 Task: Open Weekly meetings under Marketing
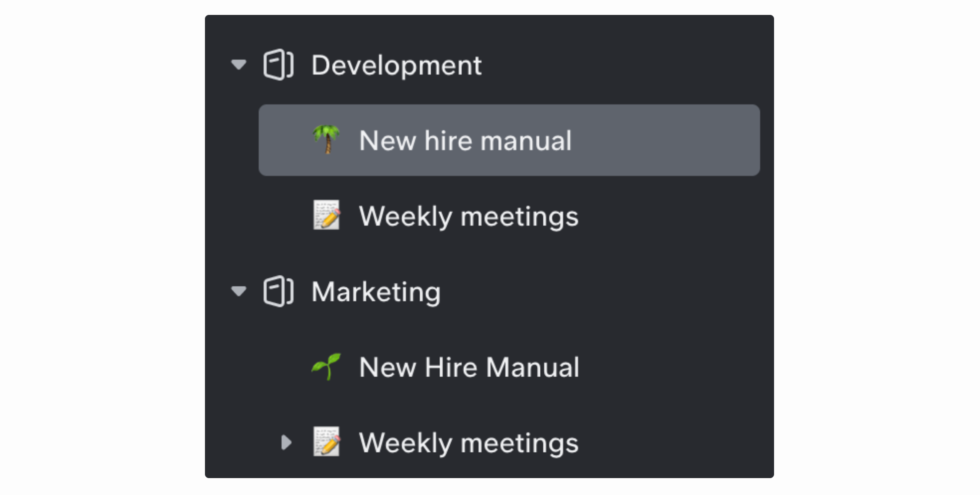tap(469, 443)
